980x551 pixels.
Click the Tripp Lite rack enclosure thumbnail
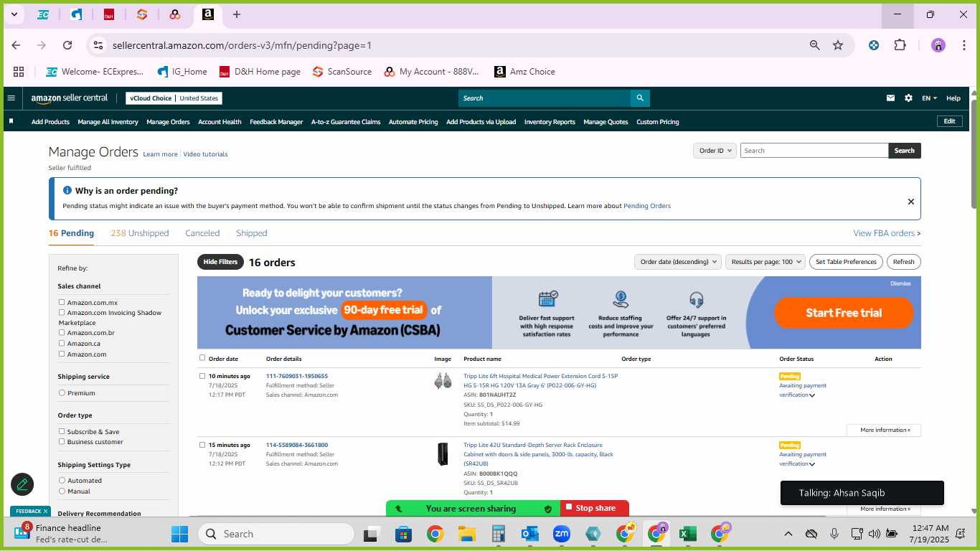pos(443,454)
